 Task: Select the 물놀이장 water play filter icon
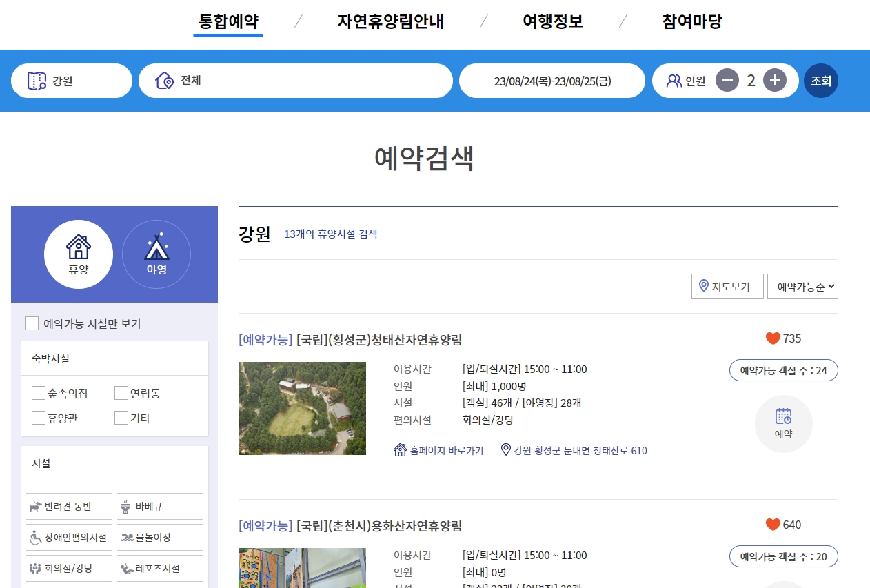pyautogui.click(x=159, y=537)
